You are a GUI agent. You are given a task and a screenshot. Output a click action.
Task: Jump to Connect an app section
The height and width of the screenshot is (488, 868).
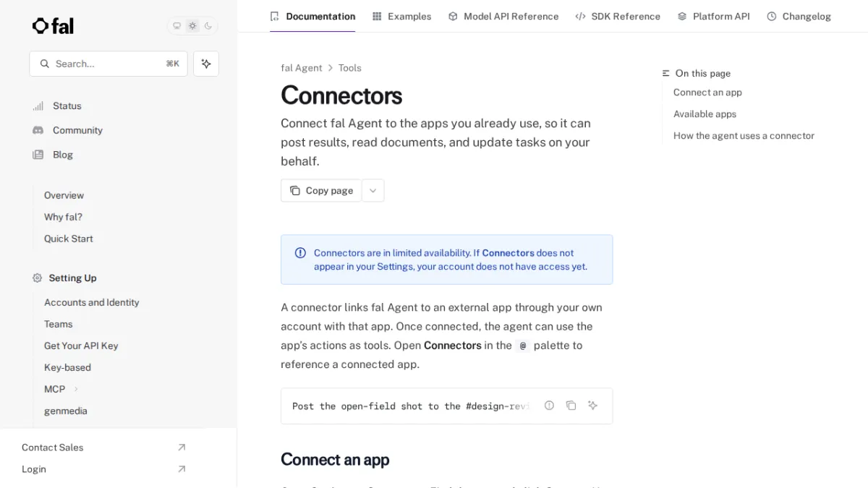pos(707,93)
